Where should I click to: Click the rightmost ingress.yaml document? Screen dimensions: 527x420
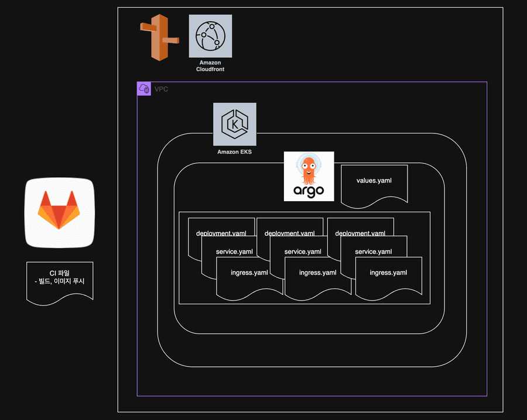click(389, 278)
